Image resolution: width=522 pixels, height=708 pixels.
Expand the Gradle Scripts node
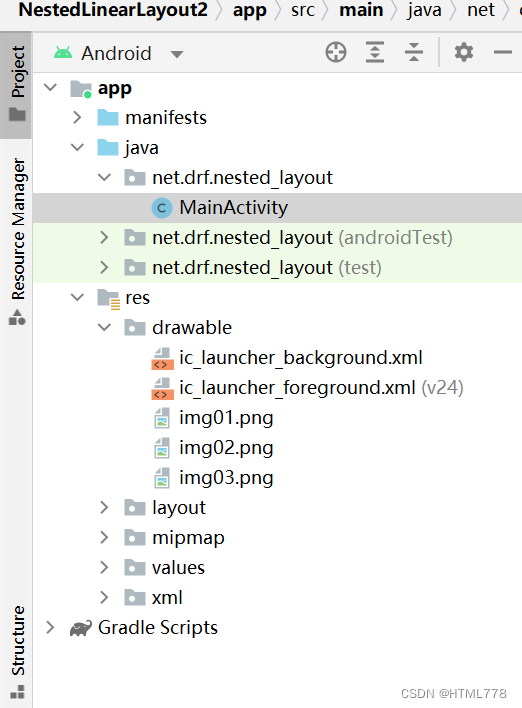pyautogui.click(x=50, y=627)
